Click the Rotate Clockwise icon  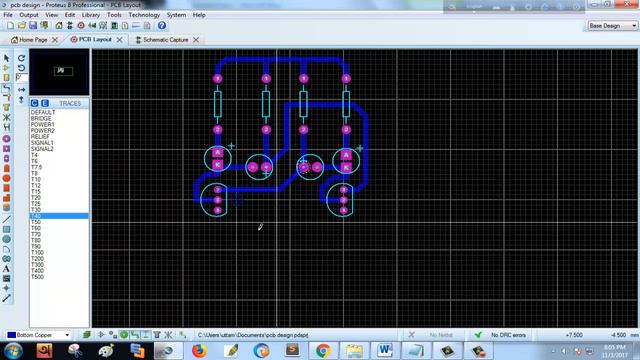(x=22, y=58)
